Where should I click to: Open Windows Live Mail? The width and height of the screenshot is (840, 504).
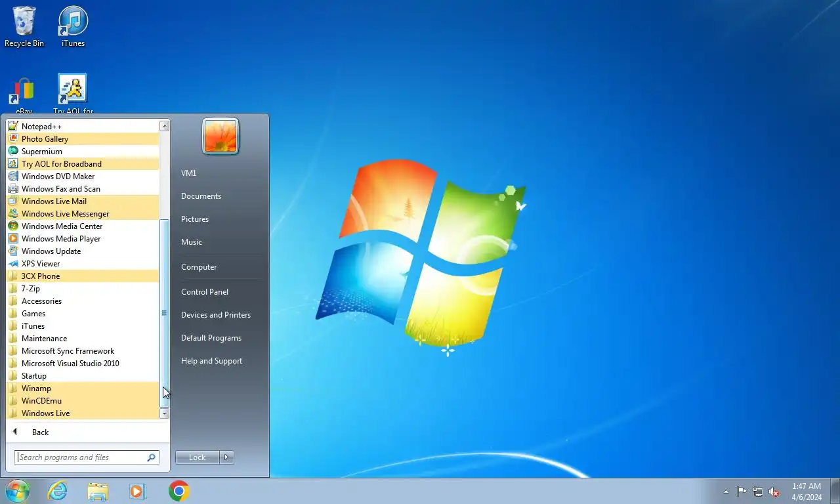pos(83,201)
